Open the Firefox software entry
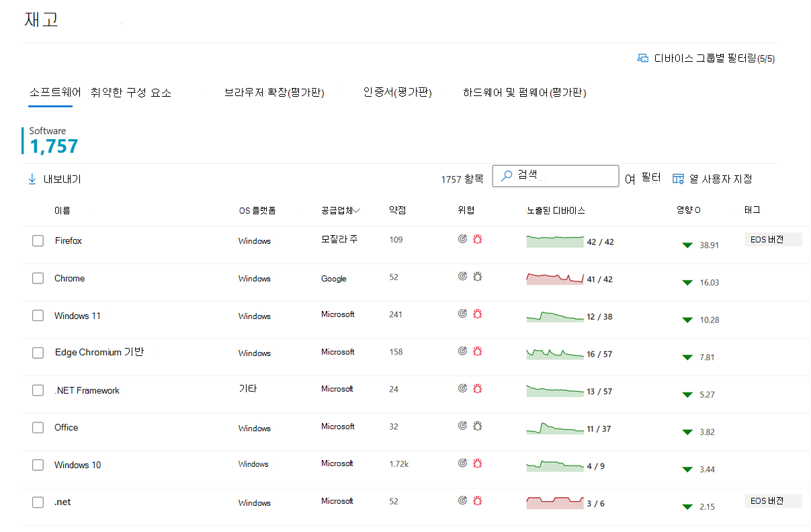 coord(68,240)
